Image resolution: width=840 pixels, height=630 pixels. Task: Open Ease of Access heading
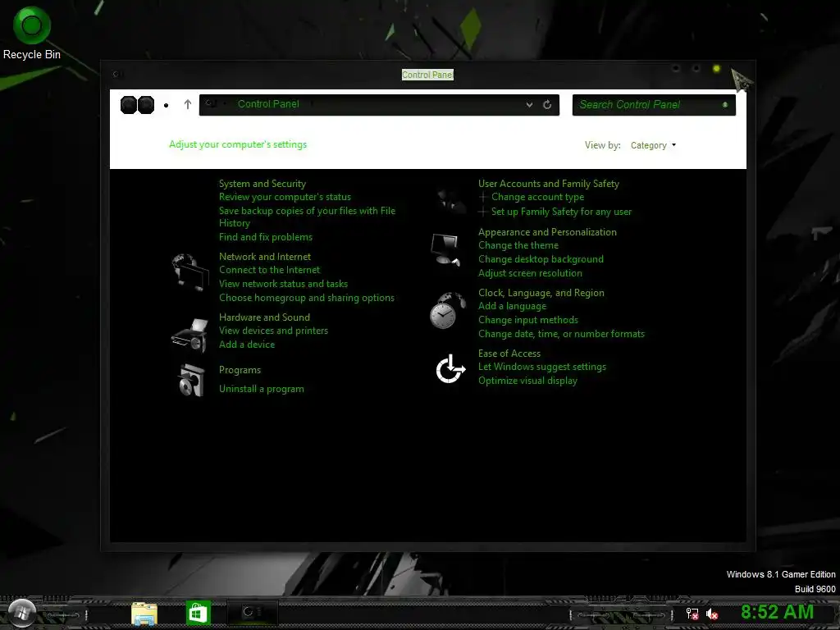click(509, 354)
